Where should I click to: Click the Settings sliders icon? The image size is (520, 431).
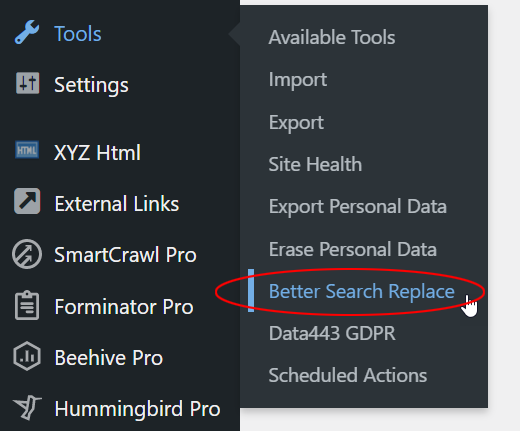(27, 83)
